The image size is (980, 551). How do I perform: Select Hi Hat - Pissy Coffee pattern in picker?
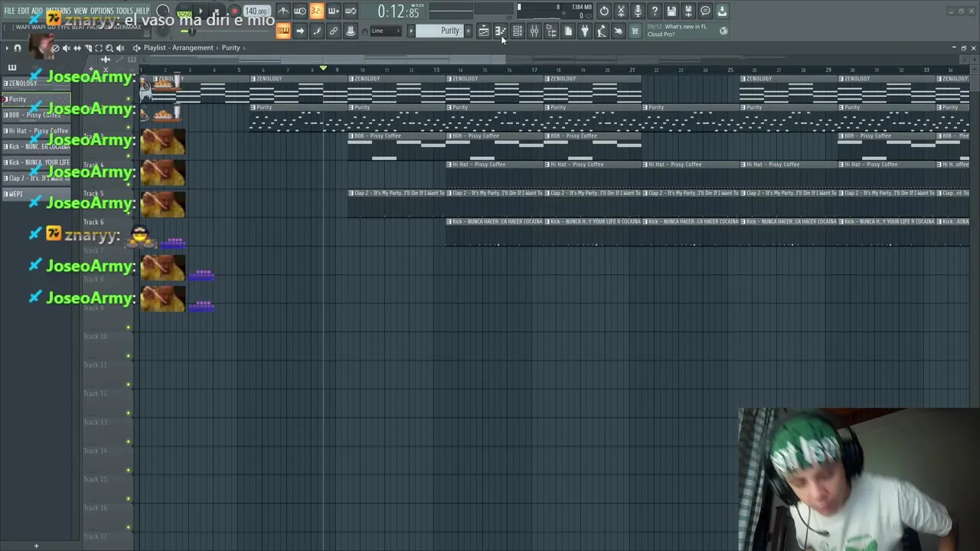pyautogui.click(x=36, y=131)
